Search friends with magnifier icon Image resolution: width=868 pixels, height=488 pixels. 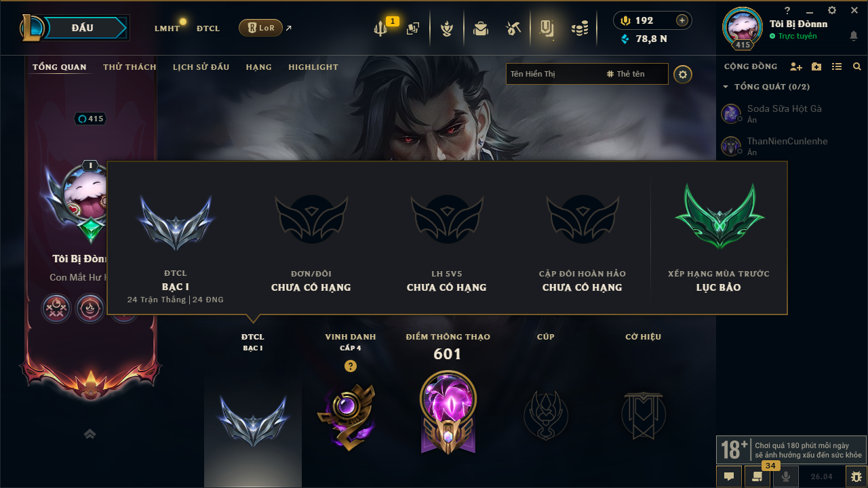[857, 66]
